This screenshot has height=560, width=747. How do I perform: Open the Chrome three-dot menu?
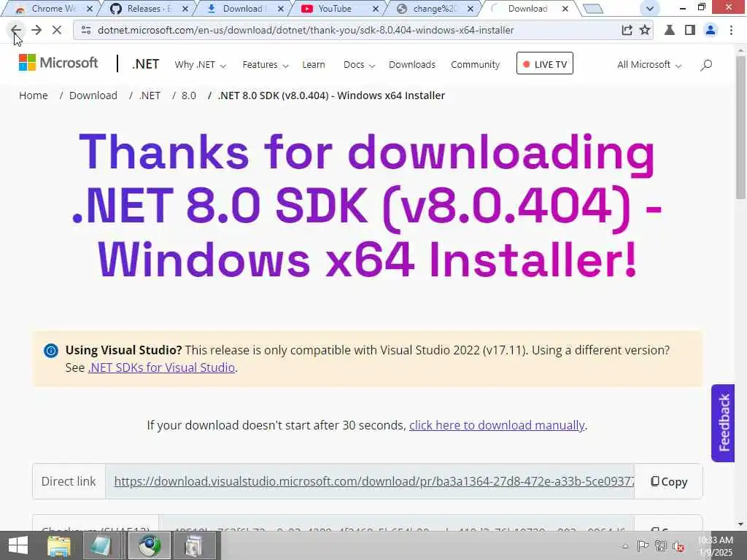pos(731,30)
